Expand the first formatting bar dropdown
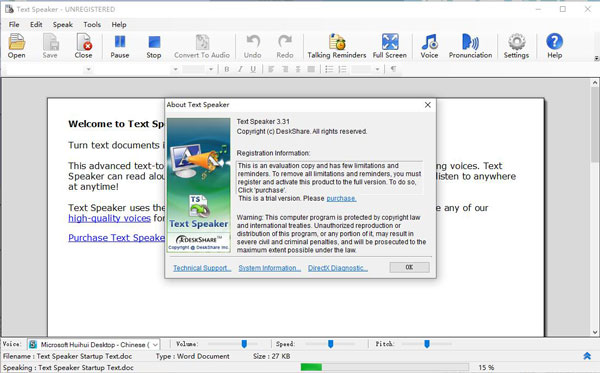 coord(88,70)
